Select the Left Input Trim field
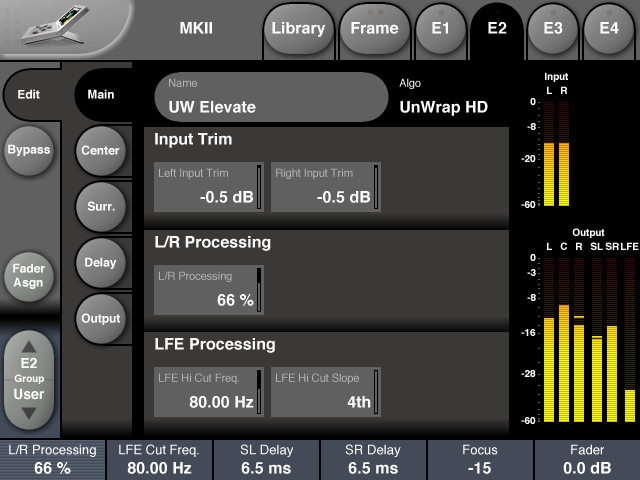Image resolution: width=640 pixels, height=480 pixels. (208, 187)
